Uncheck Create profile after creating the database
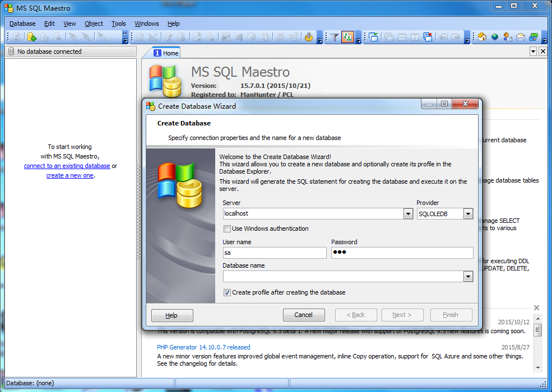Image resolution: width=552 pixels, height=392 pixels. point(228,292)
